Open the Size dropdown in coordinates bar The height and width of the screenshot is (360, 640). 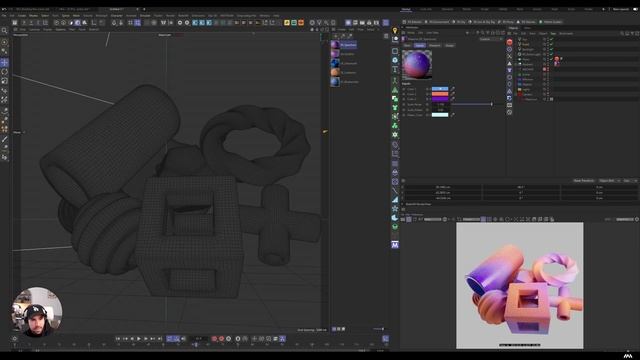click(629, 180)
